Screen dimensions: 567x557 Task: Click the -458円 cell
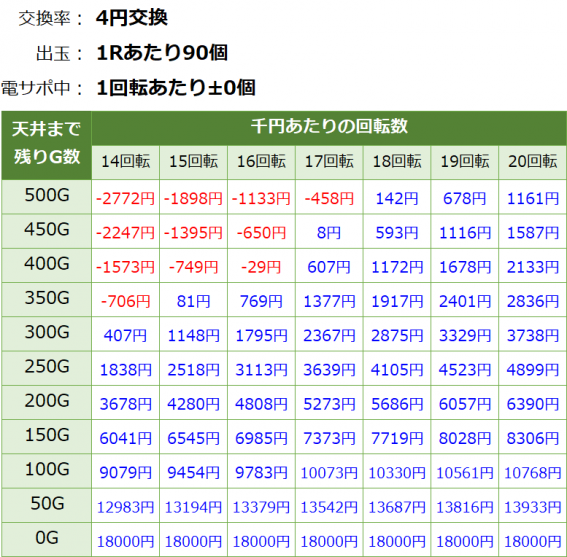pos(329,198)
